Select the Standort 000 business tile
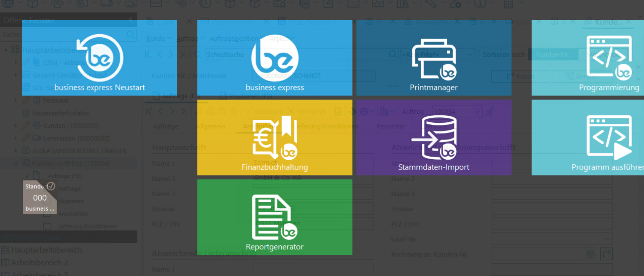Image resolution: width=644 pixels, height=276 pixels. click(39, 198)
